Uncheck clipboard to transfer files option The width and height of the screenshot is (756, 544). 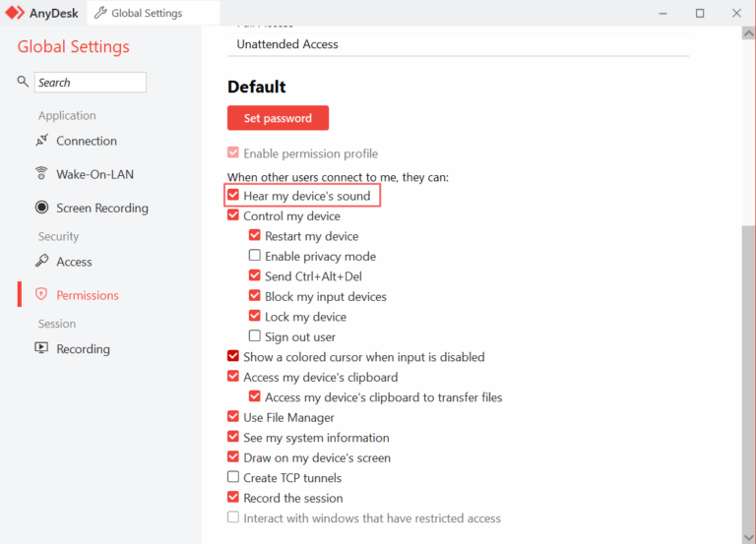(255, 396)
